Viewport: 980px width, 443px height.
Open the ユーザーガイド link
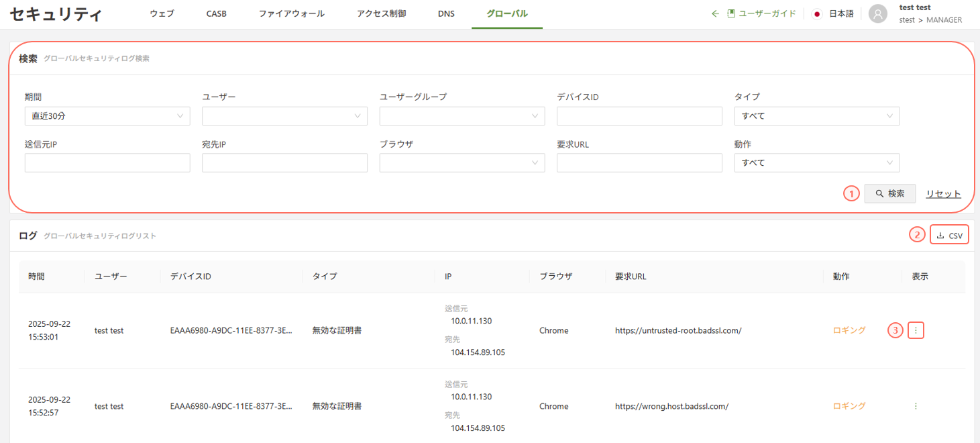(762, 13)
